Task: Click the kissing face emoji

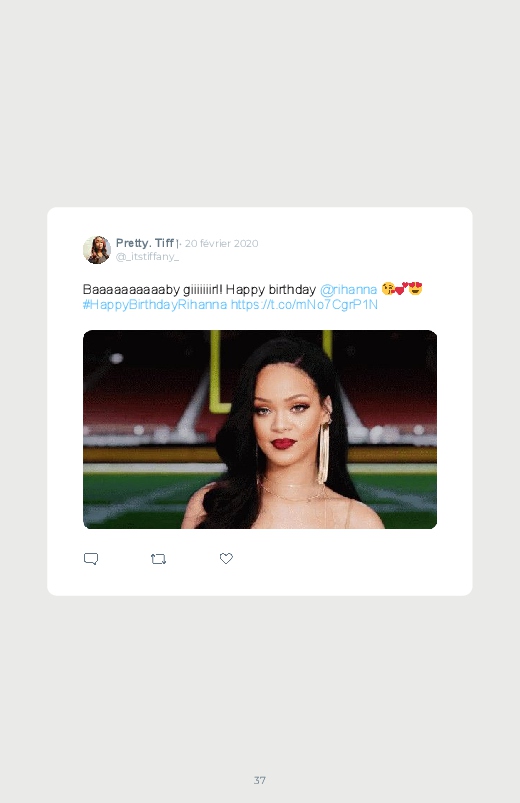Action: [x=388, y=288]
